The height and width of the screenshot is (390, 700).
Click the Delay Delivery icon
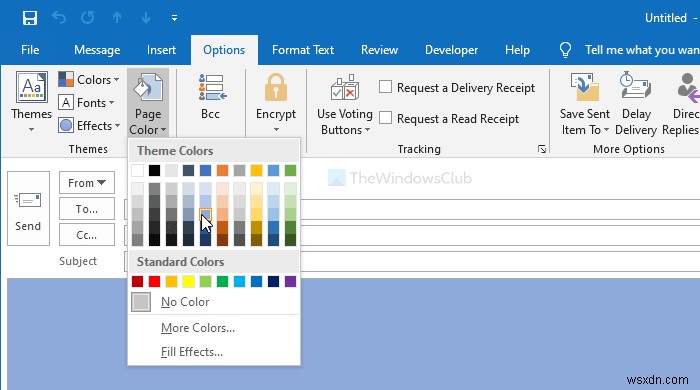[636, 85]
